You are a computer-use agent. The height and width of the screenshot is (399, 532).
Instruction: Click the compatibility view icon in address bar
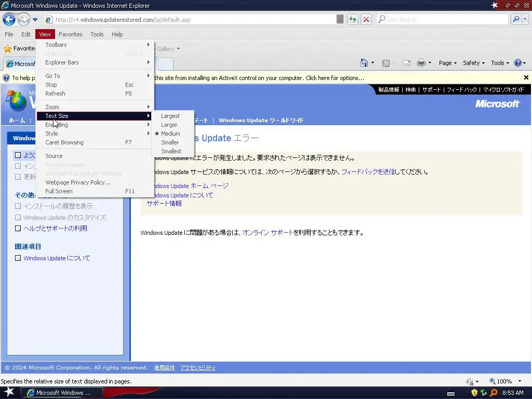[340, 19]
